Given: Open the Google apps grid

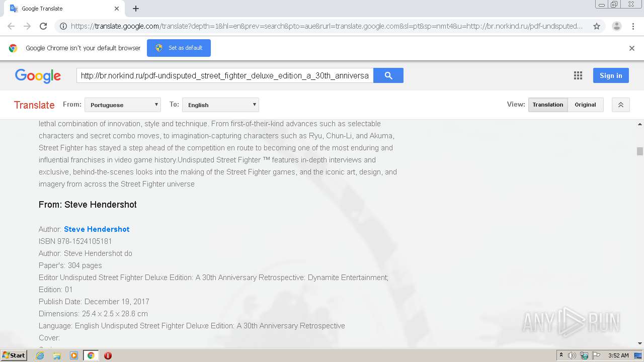Looking at the screenshot, I should click(578, 75).
